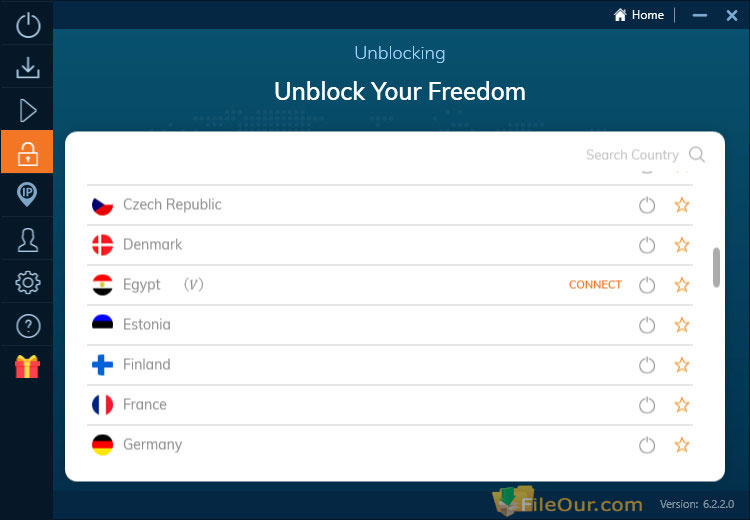The height and width of the screenshot is (520, 750).
Task: Click the orange CONNECT button for Egypt
Action: pyautogui.click(x=595, y=285)
